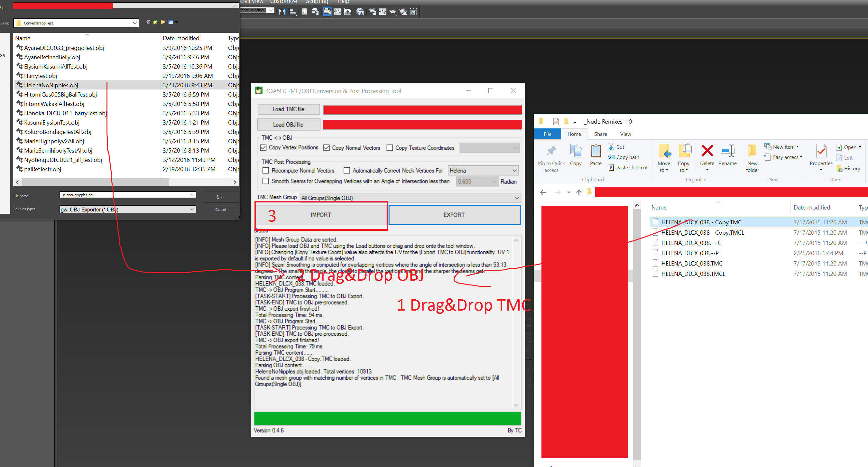Screen dimensions: 868x467
Task: Open the Layer Explorer icon
Action: [x=315, y=12]
